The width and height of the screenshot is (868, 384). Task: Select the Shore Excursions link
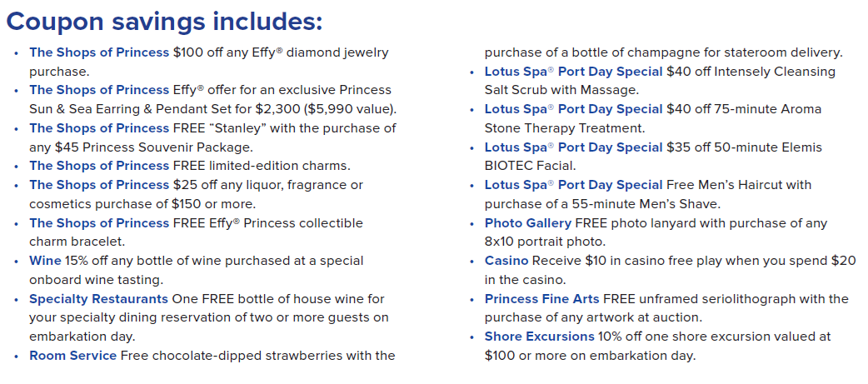[x=540, y=337]
